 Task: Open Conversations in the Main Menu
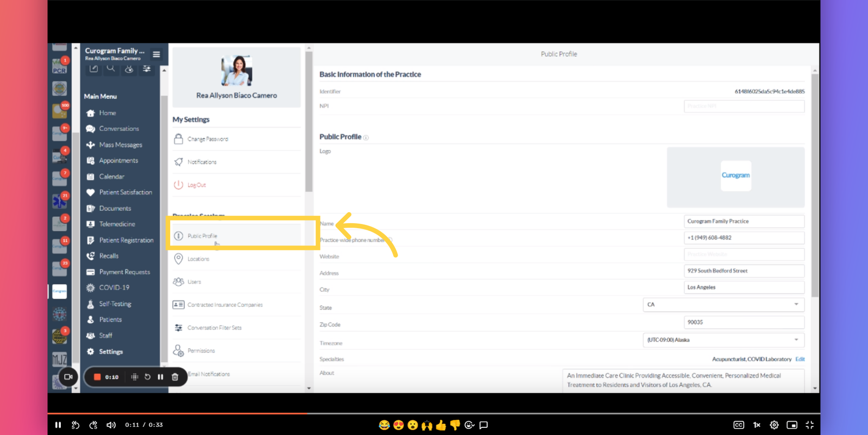119,129
